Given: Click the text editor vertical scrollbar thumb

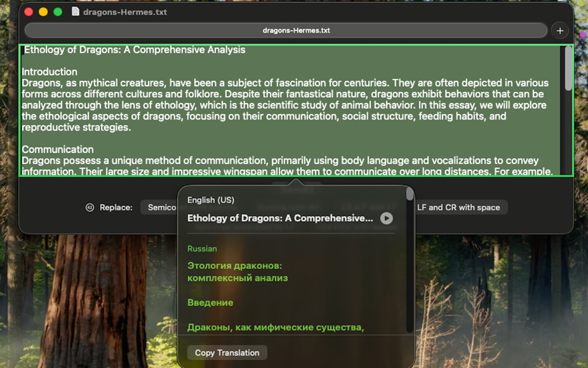Looking at the screenshot, I should pyautogui.click(x=568, y=68).
